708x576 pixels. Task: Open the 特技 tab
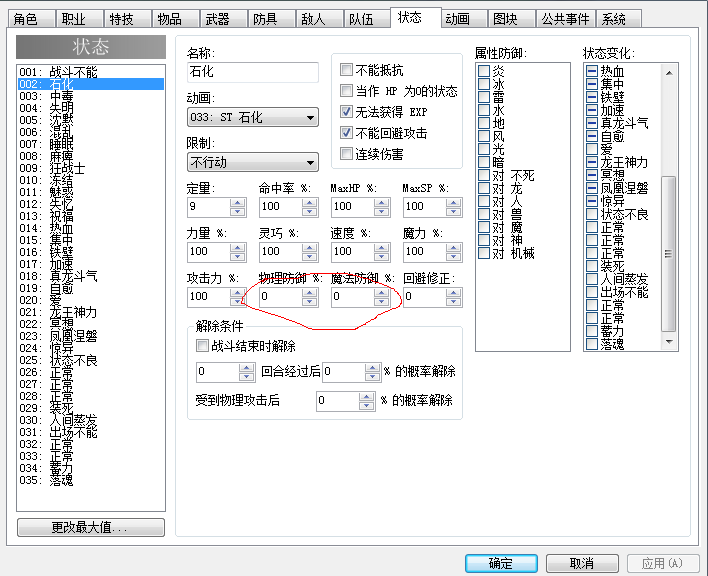pos(127,19)
